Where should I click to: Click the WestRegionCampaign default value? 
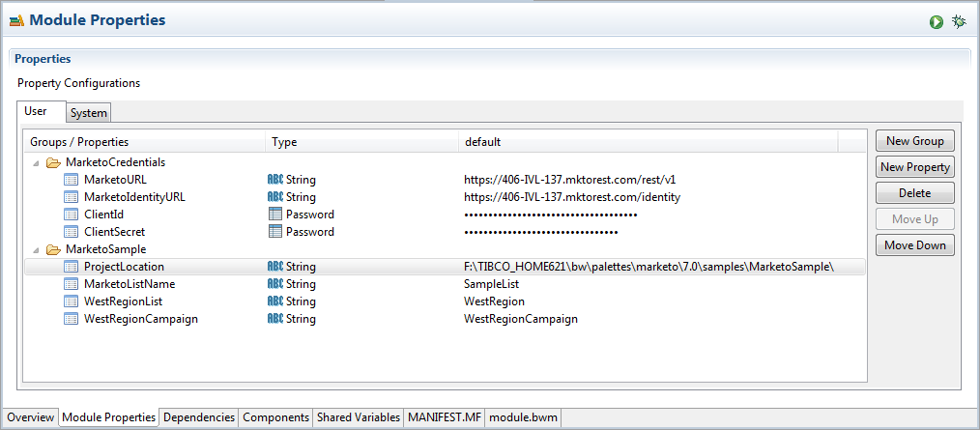click(521, 319)
